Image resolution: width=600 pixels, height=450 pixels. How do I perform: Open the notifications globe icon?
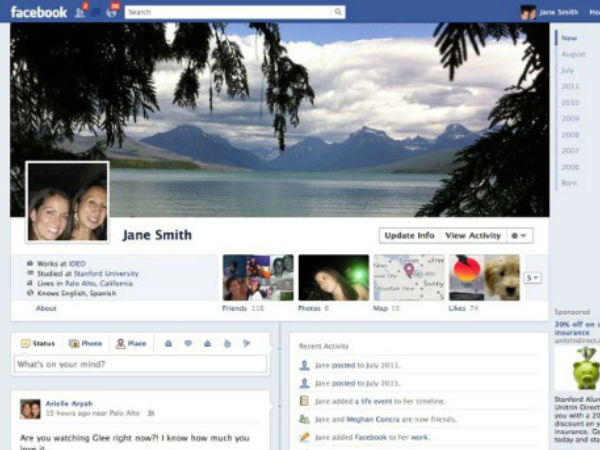coord(112,12)
